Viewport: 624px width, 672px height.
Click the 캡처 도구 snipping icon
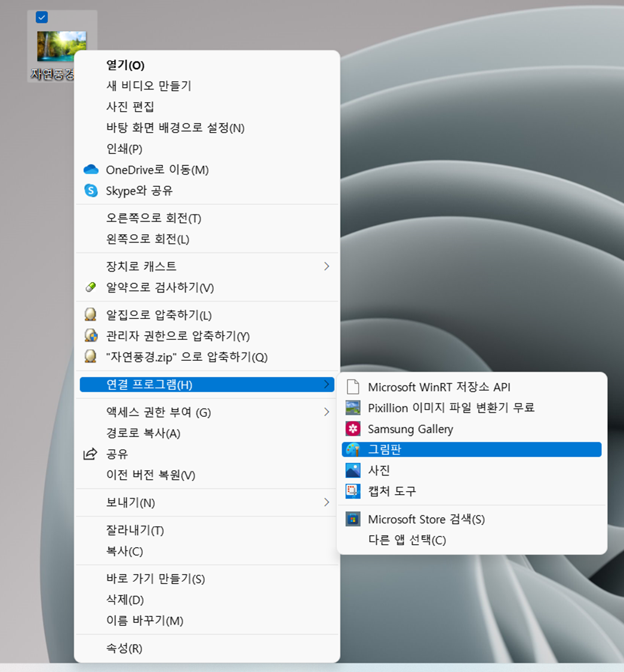pos(353,491)
